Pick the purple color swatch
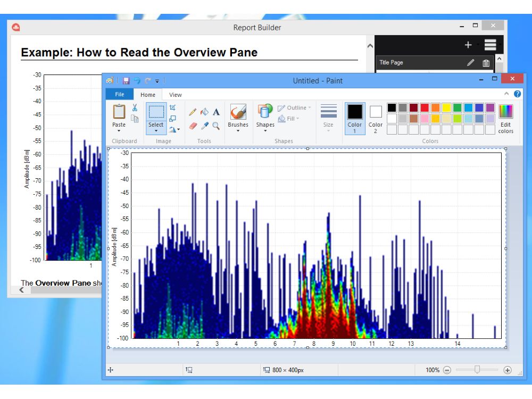Image resolution: width=532 pixels, height=399 pixels. pyautogui.click(x=490, y=107)
